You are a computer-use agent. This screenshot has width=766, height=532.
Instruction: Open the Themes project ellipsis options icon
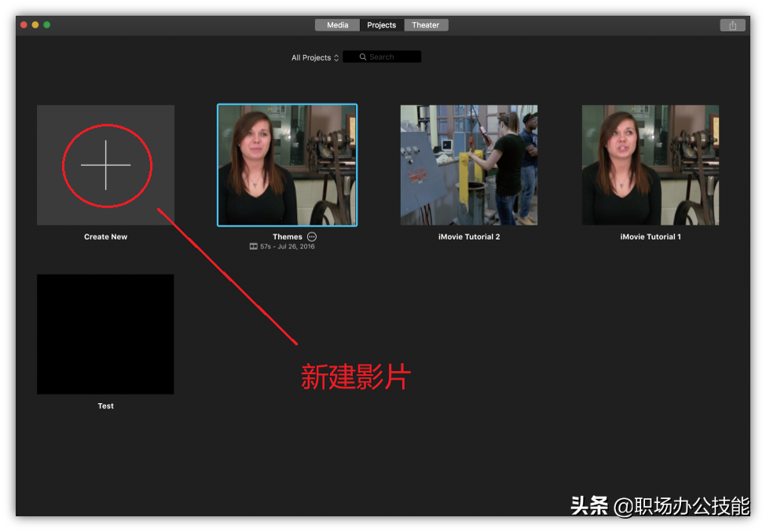point(312,237)
